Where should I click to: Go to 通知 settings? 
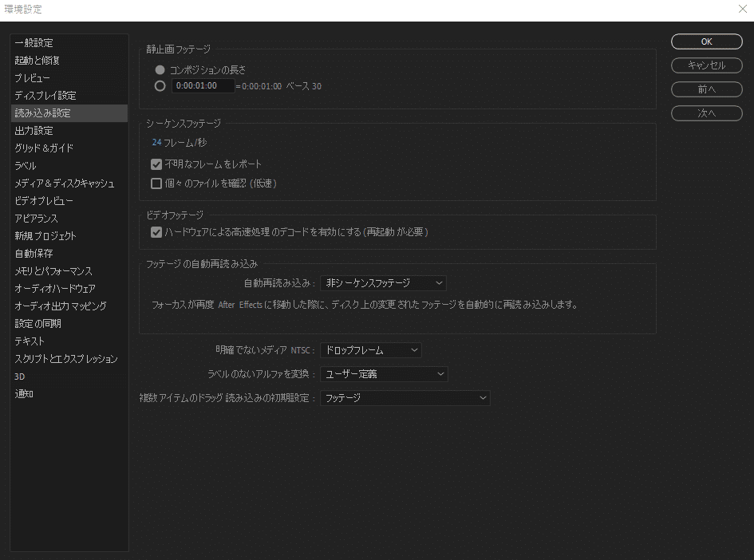tap(69, 394)
